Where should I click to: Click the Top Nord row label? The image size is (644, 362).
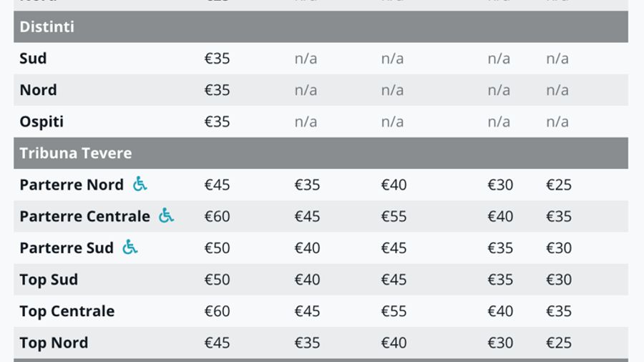[x=54, y=343]
